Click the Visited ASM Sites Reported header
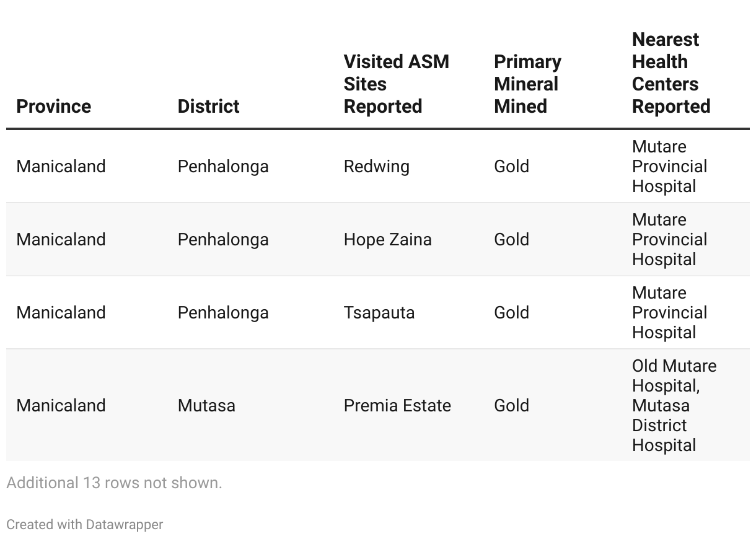Image resolution: width=756 pixels, height=539 pixels. pos(396,84)
